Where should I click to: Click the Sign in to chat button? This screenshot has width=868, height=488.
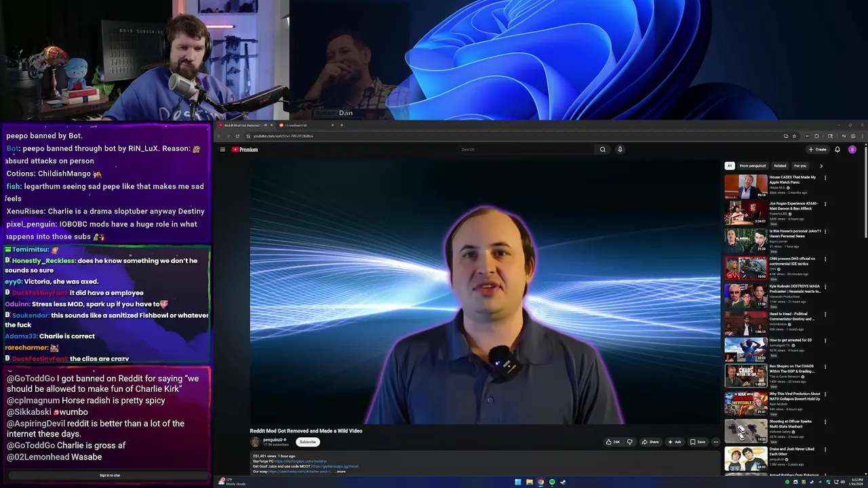110,475
